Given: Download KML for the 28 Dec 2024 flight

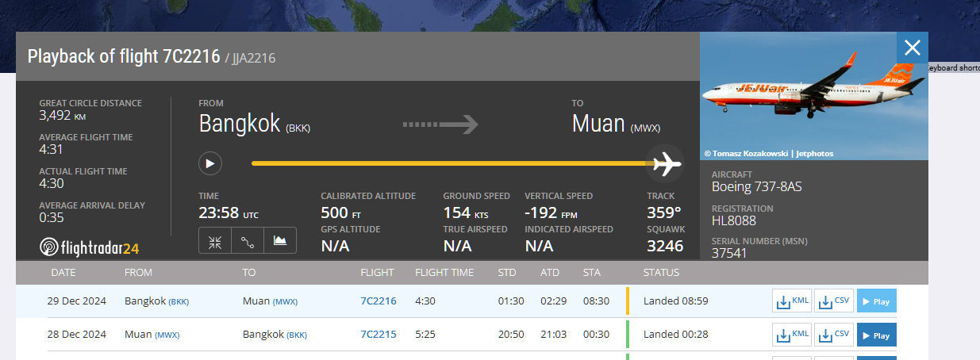Looking at the screenshot, I should (x=792, y=335).
